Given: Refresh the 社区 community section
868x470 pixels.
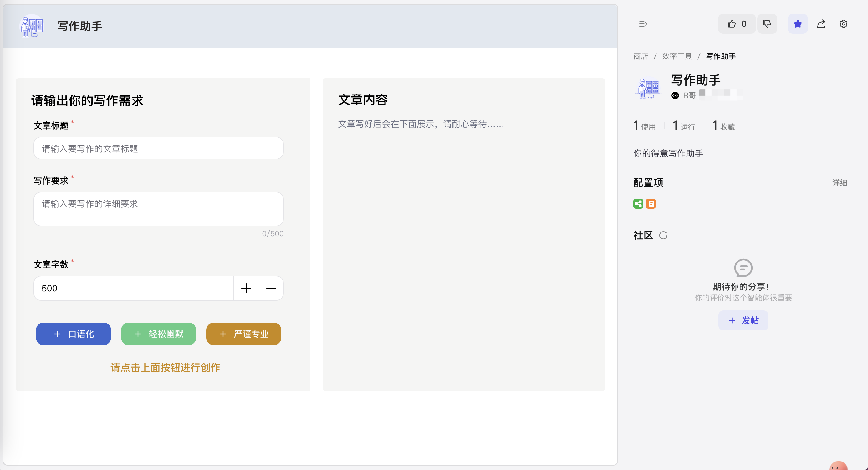Looking at the screenshot, I should pos(663,235).
